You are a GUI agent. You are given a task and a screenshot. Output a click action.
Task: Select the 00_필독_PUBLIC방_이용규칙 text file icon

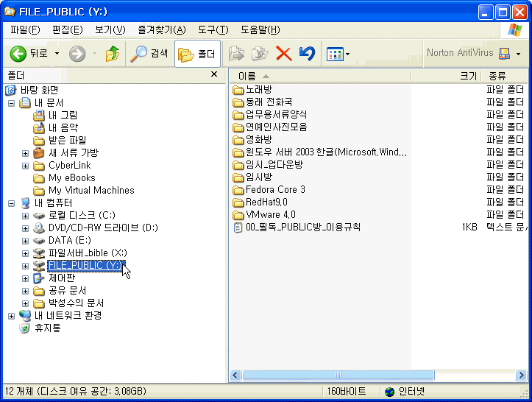[238, 228]
